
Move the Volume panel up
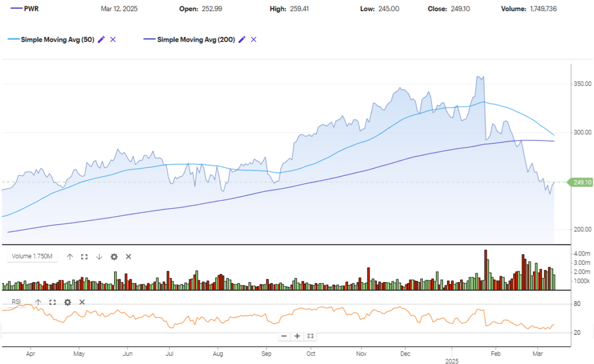click(x=70, y=257)
